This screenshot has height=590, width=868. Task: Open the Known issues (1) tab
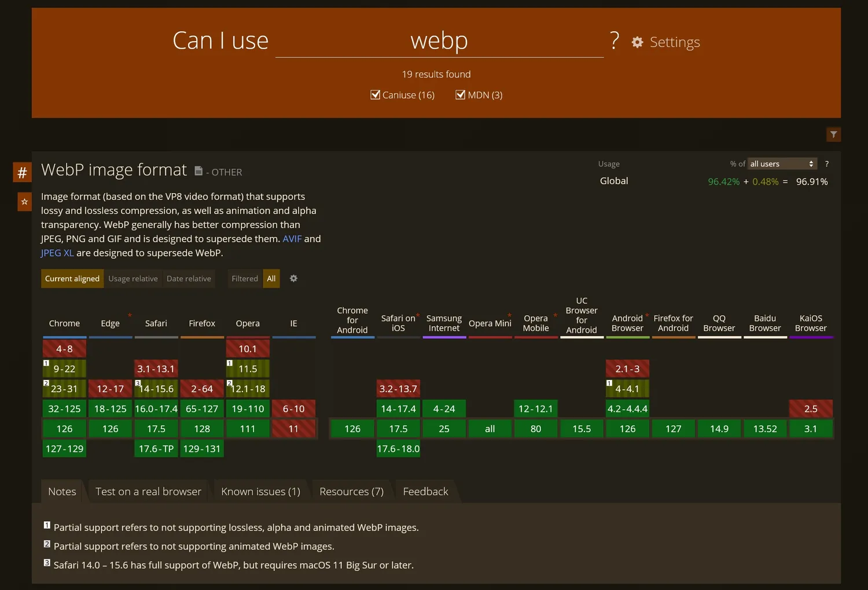[x=260, y=491]
